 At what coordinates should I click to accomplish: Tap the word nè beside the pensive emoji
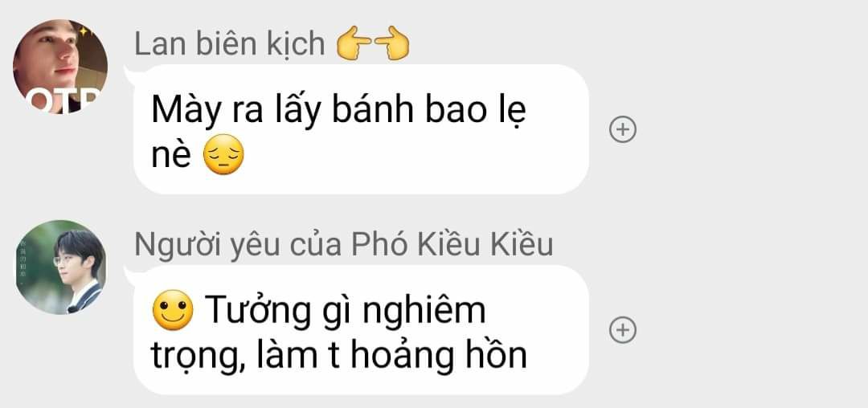172,156
